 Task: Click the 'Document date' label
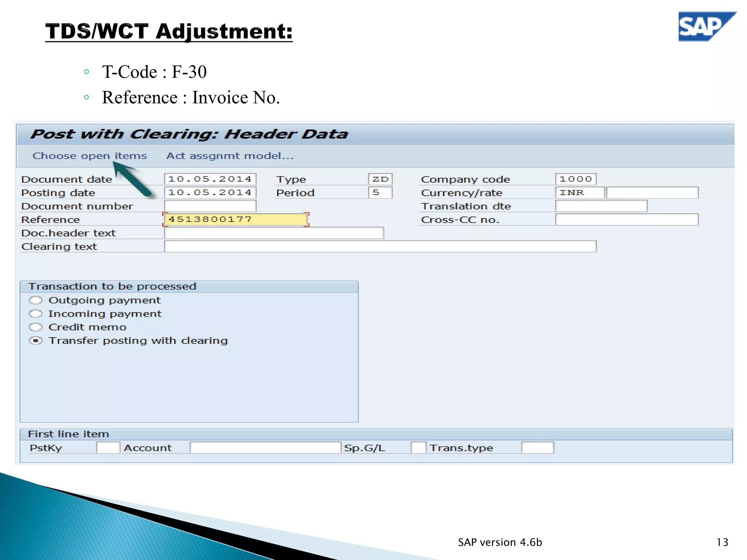pyautogui.click(x=67, y=179)
